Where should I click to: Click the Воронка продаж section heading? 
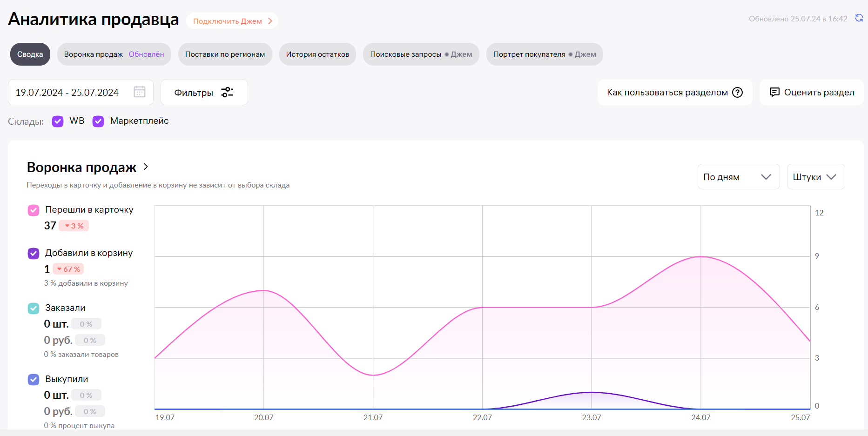pos(81,167)
